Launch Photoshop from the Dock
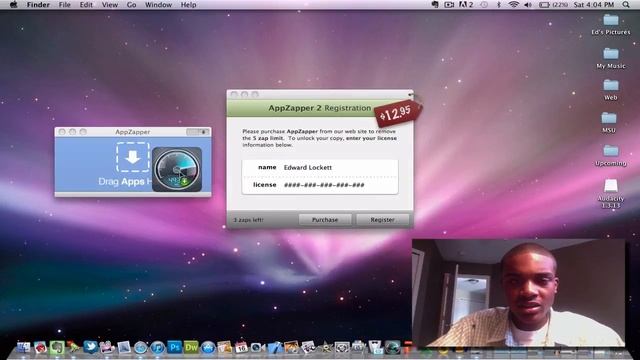This screenshot has width=640, height=360. [174, 347]
